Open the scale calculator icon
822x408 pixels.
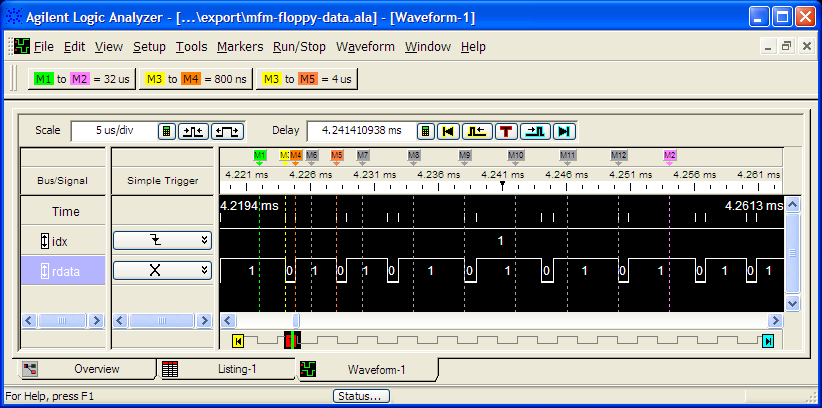pos(166,131)
